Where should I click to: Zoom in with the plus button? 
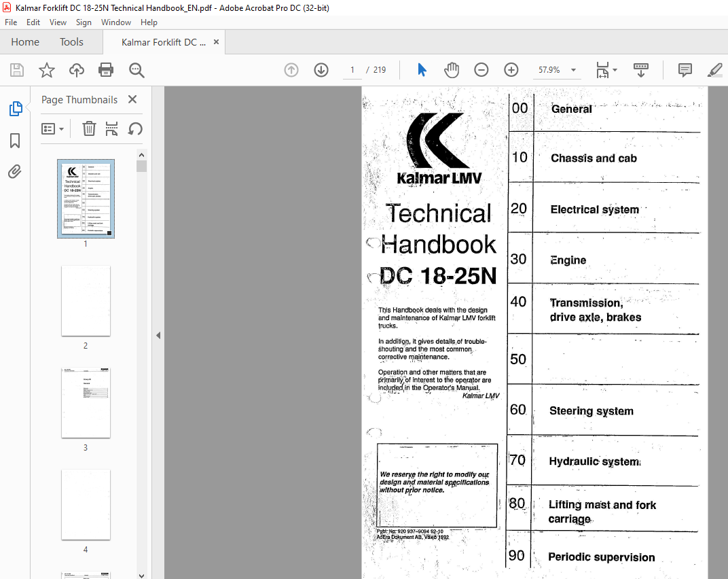click(511, 70)
